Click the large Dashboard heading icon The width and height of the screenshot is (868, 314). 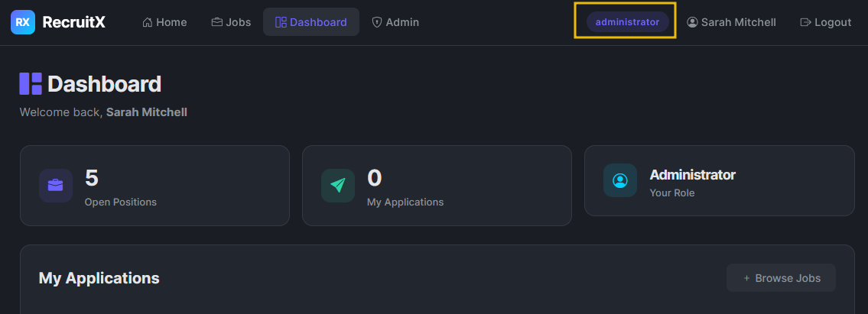tap(31, 84)
